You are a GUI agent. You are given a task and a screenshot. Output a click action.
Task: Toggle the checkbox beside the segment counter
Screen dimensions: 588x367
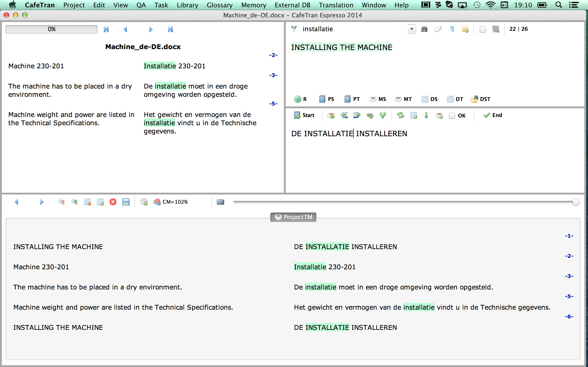click(x=483, y=30)
